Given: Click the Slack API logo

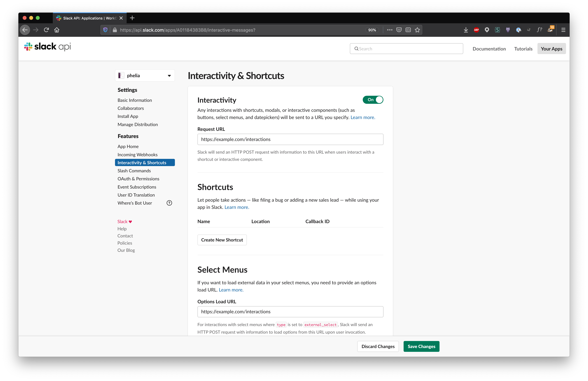Looking at the screenshot, I should point(47,46).
